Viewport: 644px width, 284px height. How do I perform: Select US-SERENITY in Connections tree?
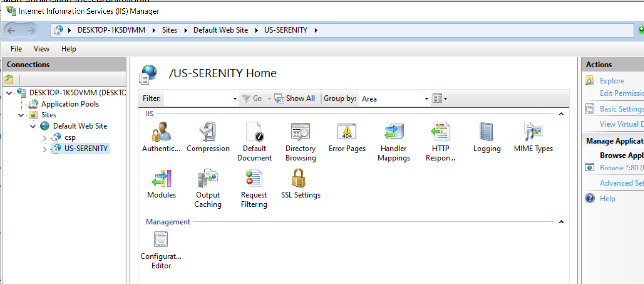click(x=86, y=148)
